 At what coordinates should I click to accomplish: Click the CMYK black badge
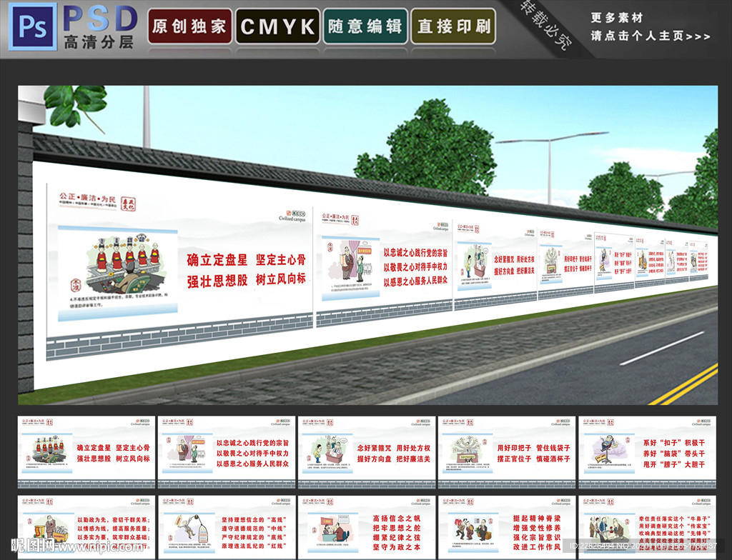(277, 26)
